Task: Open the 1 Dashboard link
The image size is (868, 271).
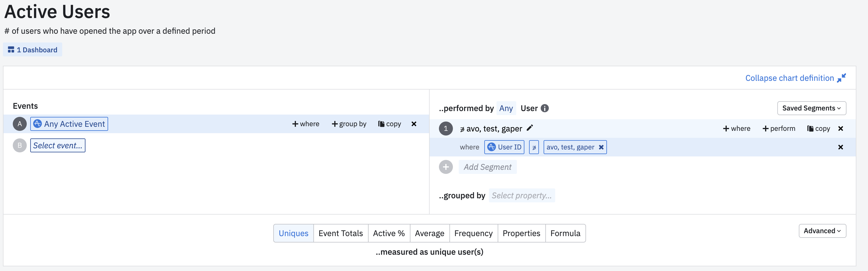Action: 33,50
